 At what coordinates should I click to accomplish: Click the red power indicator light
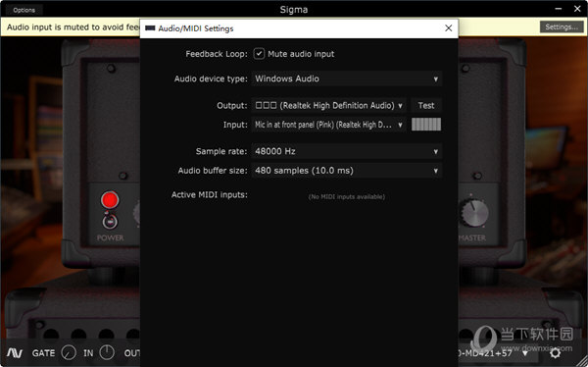(110, 200)
